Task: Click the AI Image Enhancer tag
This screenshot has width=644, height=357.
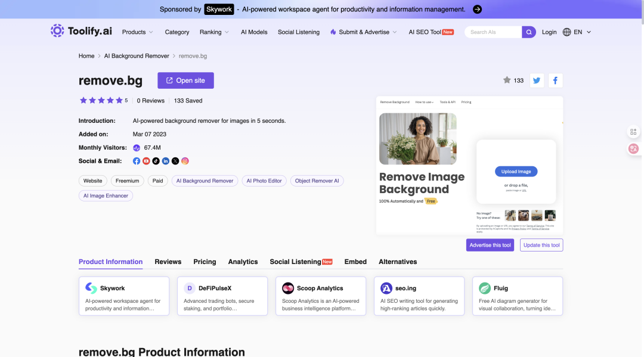Action: coord(106,195)
